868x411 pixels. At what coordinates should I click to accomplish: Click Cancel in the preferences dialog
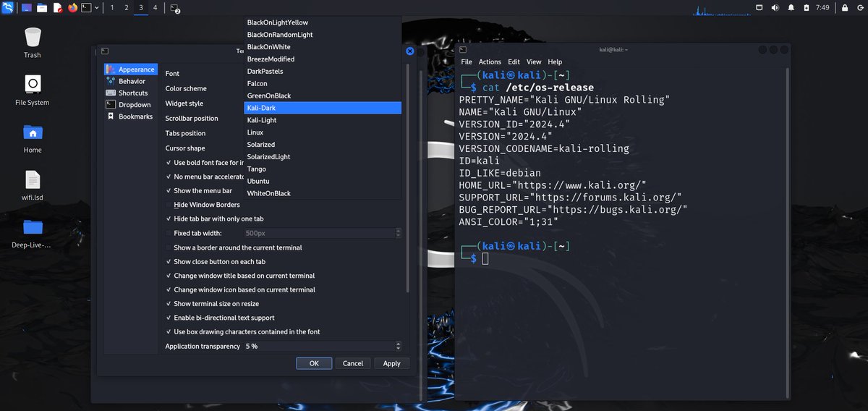pyautogui.click(x=353, y=363)
